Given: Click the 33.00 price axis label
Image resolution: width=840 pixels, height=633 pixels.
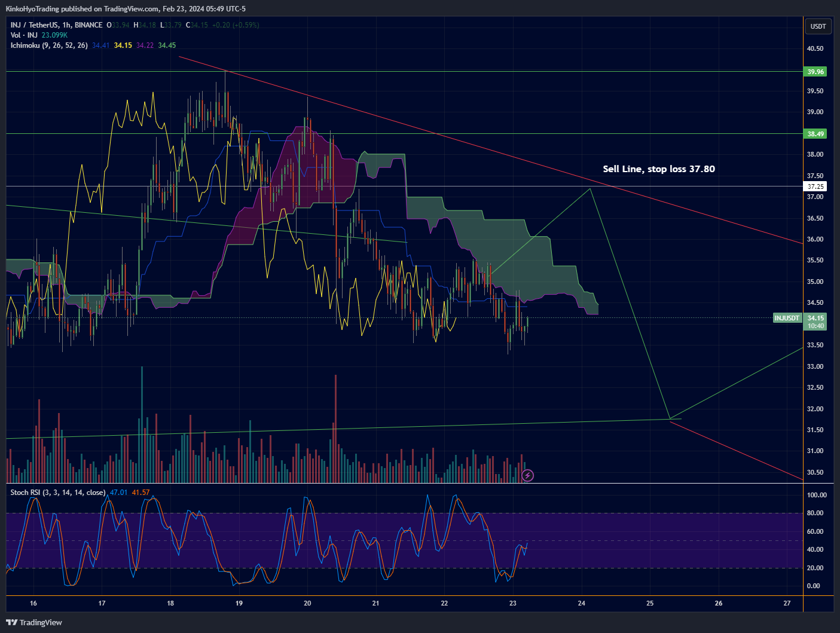Looking at the screenshot, I should coord(815,367).
